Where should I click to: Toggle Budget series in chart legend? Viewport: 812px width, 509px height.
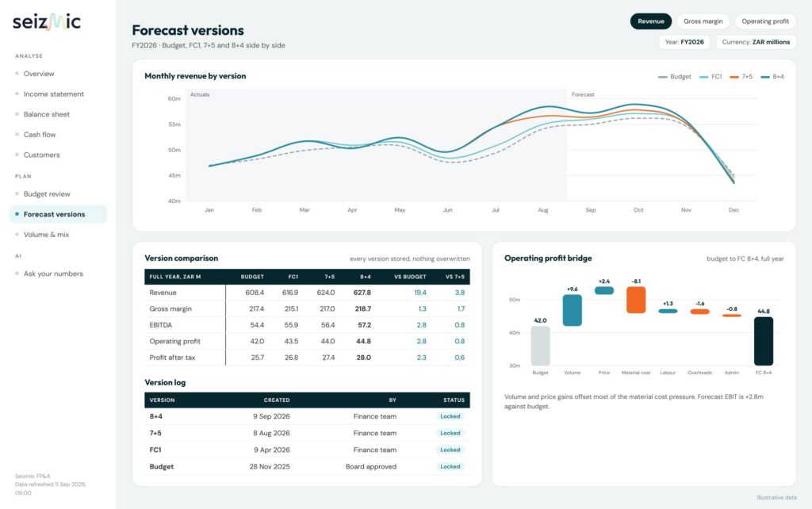674,77
